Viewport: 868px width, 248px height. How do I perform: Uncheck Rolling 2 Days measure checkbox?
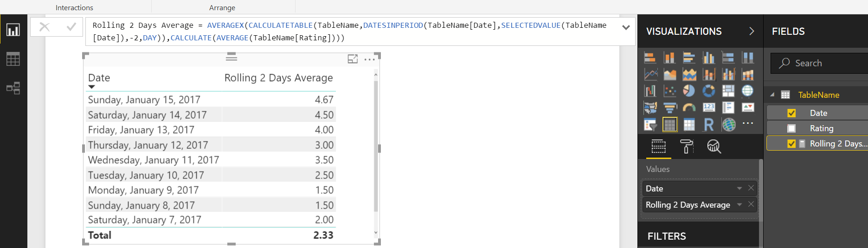click(x=791, y=144)
